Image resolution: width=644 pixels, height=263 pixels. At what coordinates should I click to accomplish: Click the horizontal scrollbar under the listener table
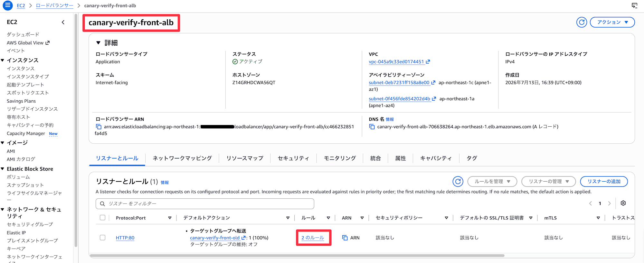pyautogui.click(x=297, y=256)
